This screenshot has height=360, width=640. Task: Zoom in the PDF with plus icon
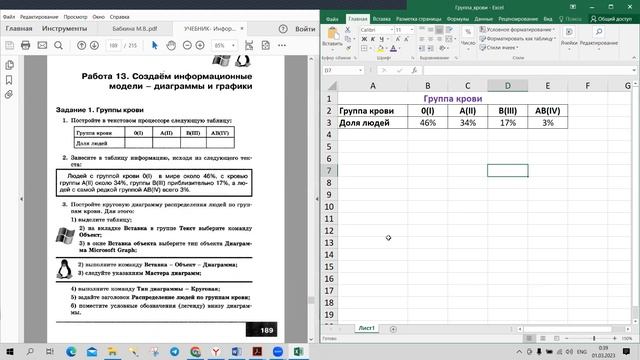click(x=200, y=45)
